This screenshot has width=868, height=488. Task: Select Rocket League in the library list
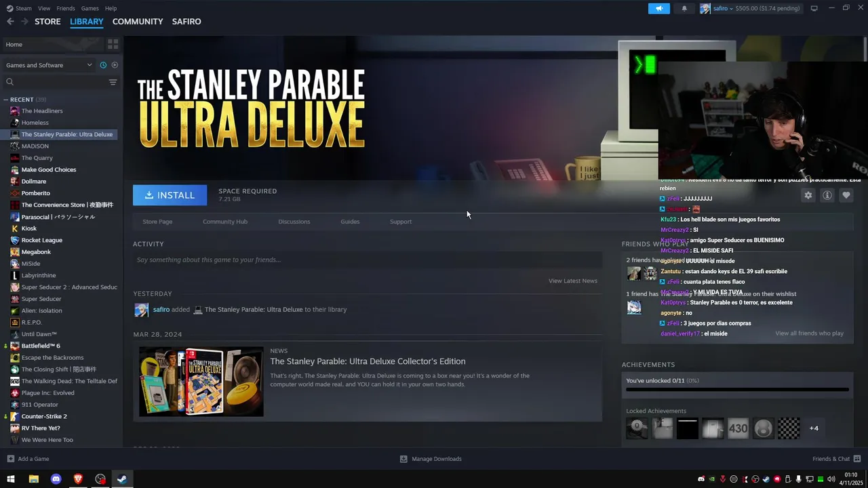(x=41, y=240)
